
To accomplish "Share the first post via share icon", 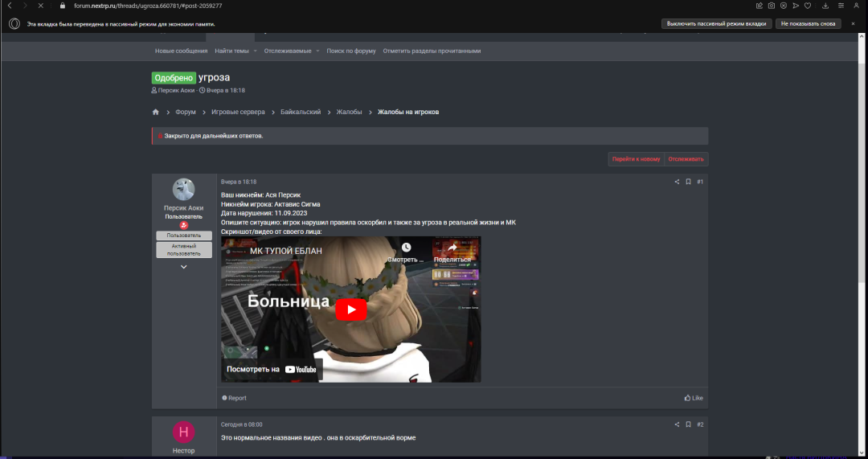I will (x=677, y=182).
